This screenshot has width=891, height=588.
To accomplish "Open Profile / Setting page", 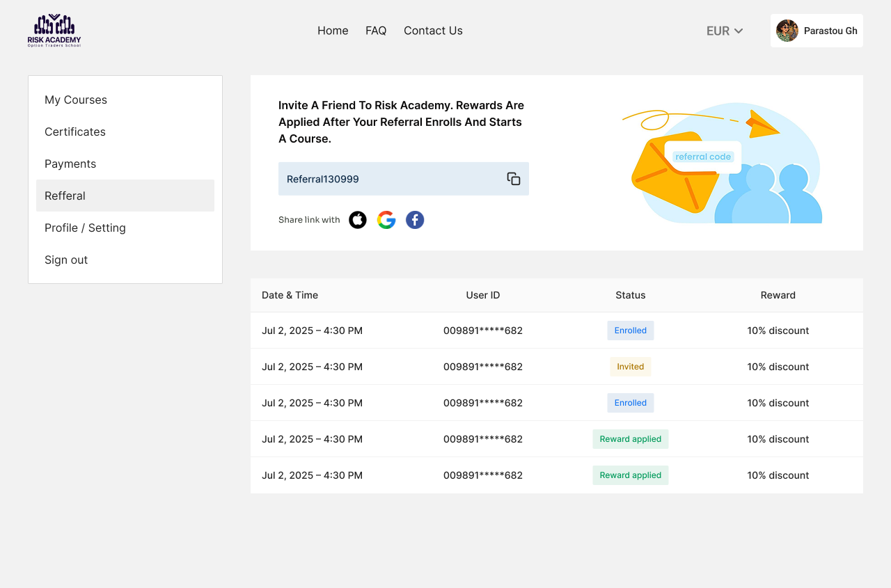I will 85,228.
